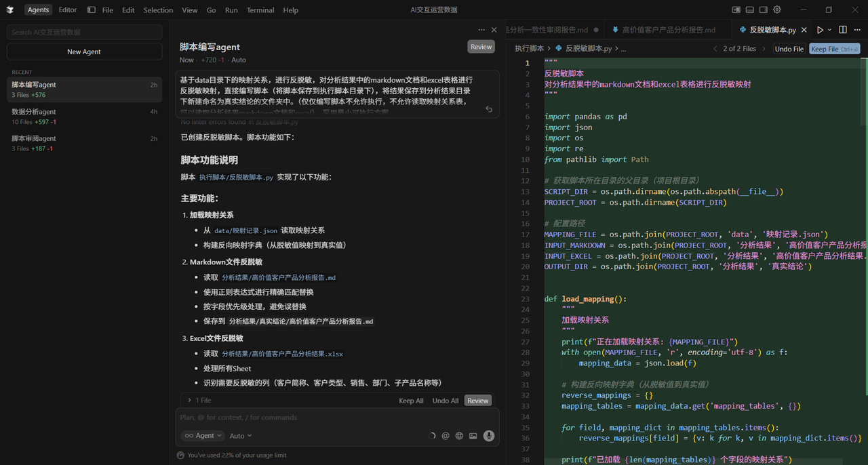This screenshot has width=868, height=465.
Task: Toggle the secondary sidebar layout icon
Action: 763,9
